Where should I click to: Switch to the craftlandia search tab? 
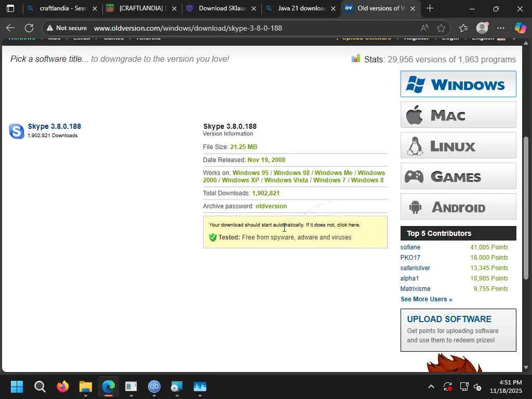[62, 8]
